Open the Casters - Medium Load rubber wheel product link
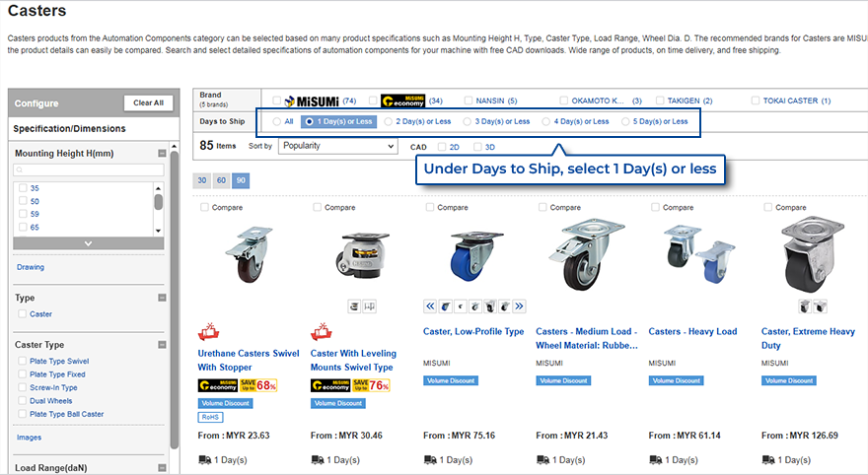 (587, 338)
